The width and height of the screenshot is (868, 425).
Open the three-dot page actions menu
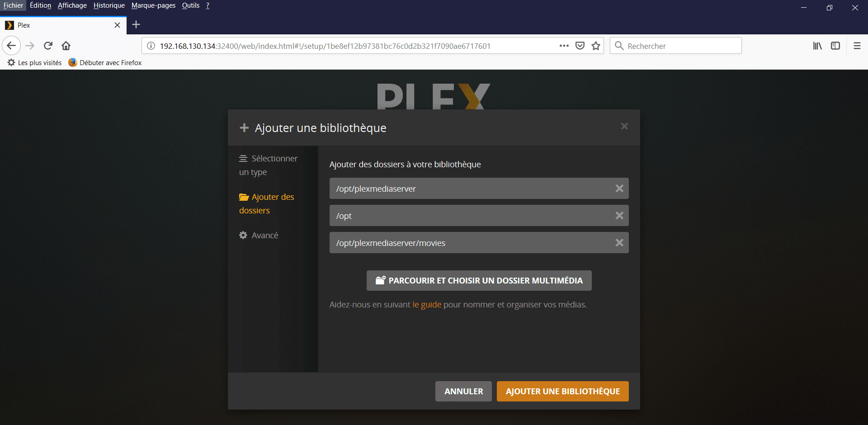[564, 46]
